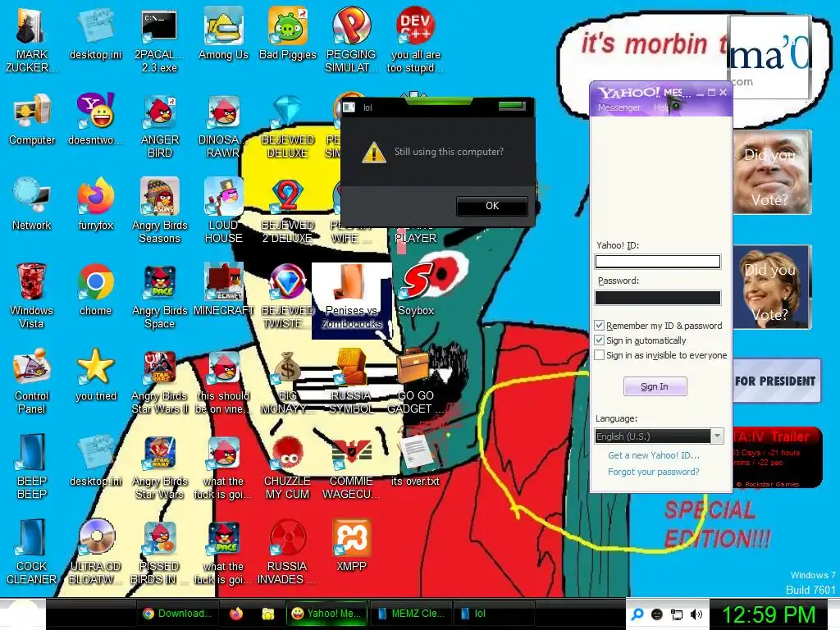Open the Messenger menu in Yahoo Messenger
The image size is (840, 630).
point(619,107)
